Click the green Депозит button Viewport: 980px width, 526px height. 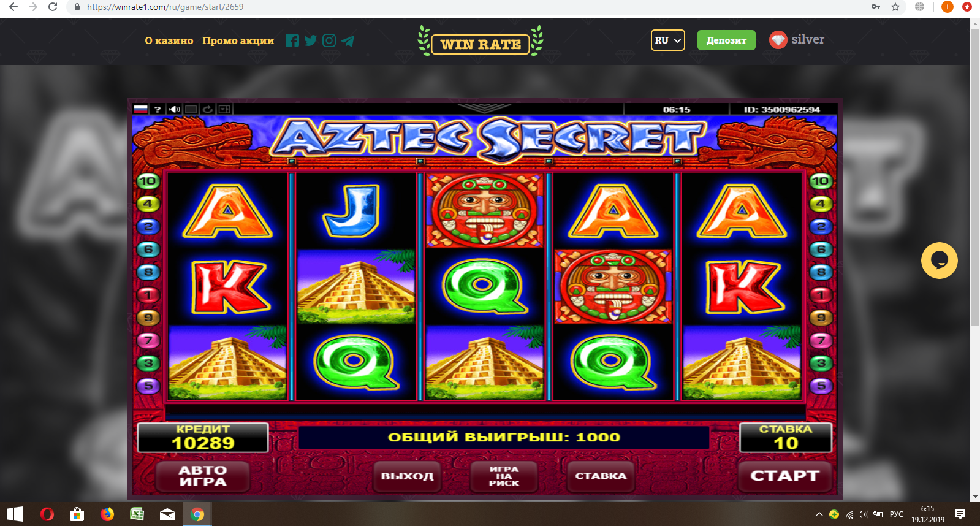tap(726, 40)
